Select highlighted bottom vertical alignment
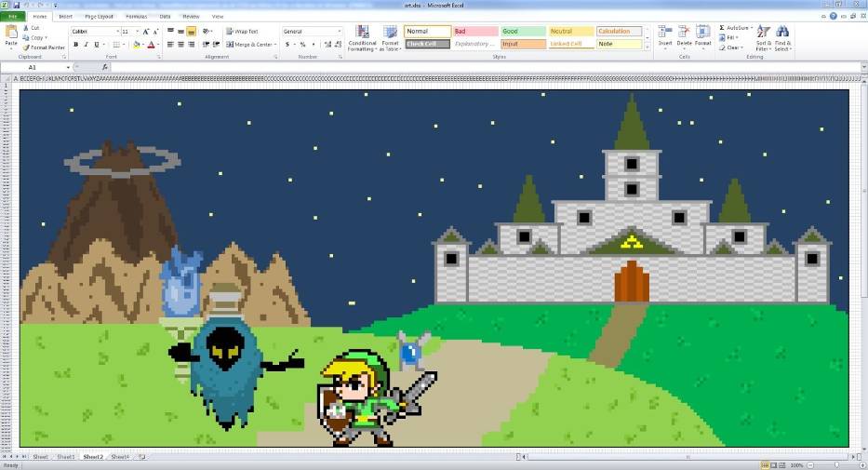 192,32
